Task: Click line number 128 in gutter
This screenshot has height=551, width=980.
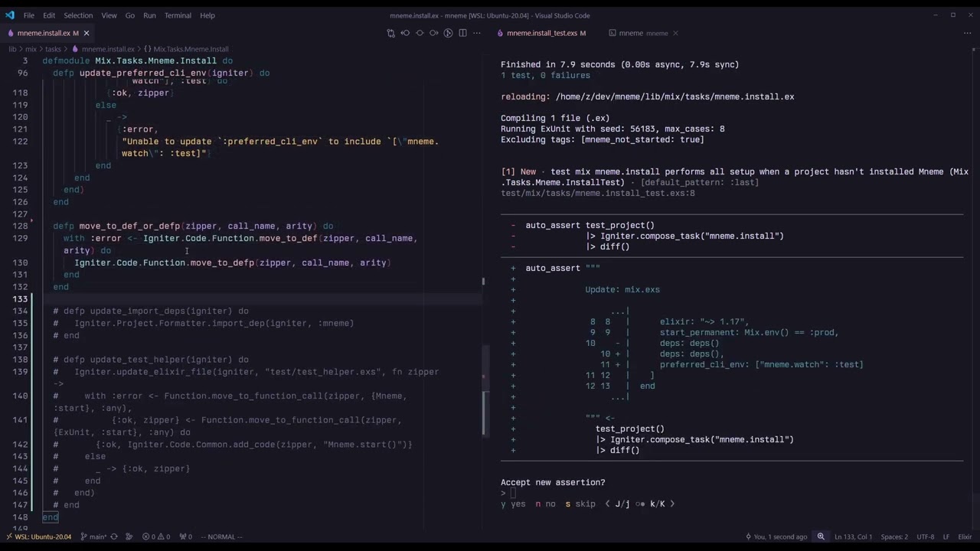Action: pos(21,226)
